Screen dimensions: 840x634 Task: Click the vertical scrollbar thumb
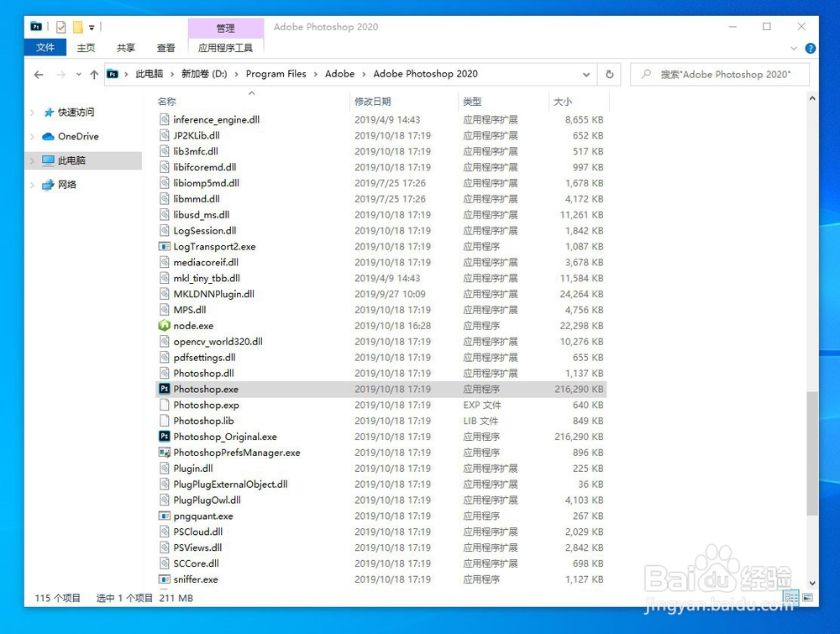coord(812,453)
